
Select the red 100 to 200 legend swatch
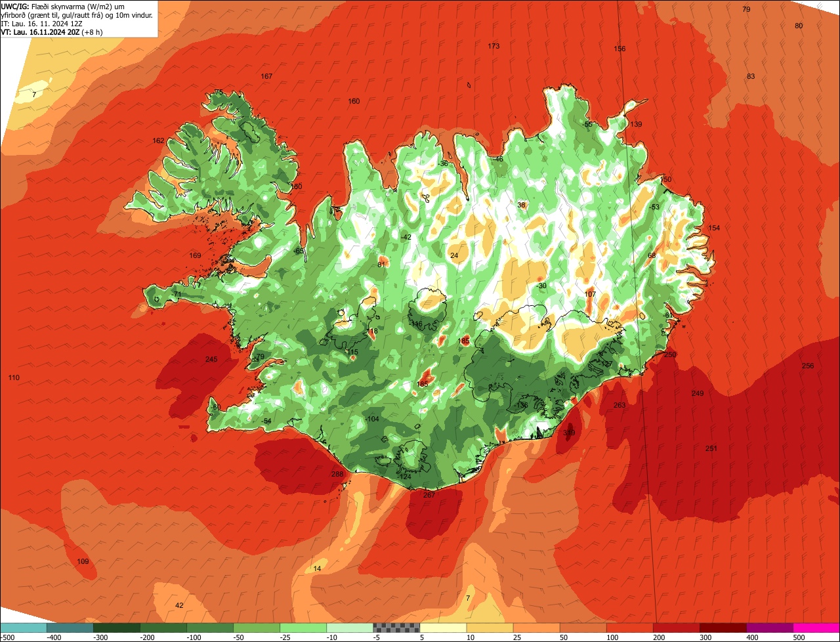[x=629, y=628]
